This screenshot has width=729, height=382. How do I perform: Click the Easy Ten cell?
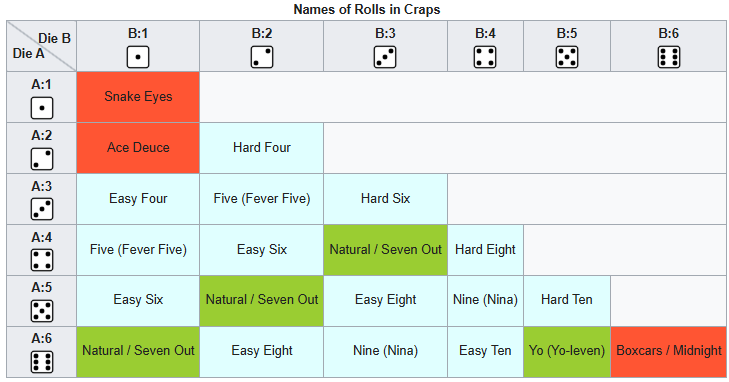(485, 352)
